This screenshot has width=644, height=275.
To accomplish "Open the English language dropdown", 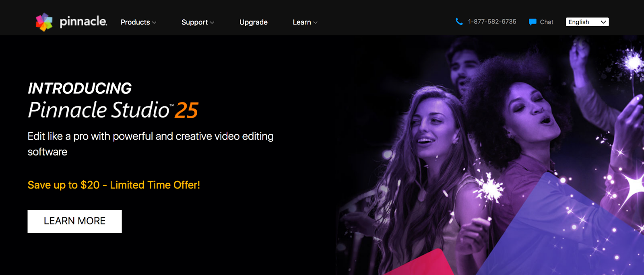I will (x=587, y=22).
